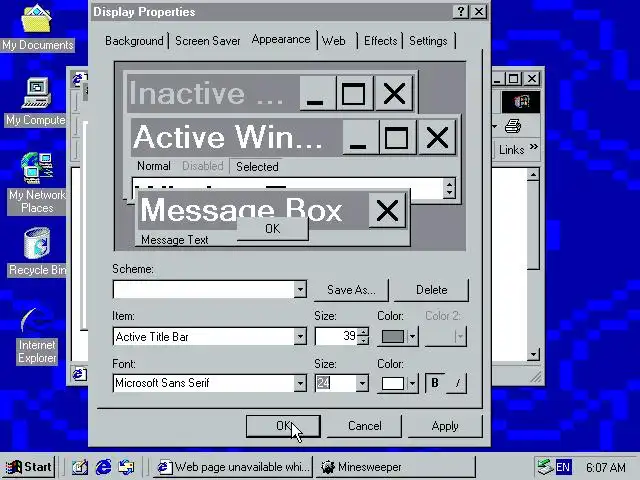Open the Start menu
Image resolution: width=640 pixels, height=480 pixels.
coord(29,467)
